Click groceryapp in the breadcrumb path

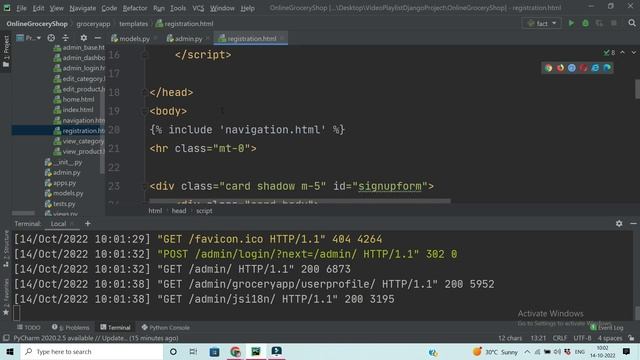click(93, 24)
